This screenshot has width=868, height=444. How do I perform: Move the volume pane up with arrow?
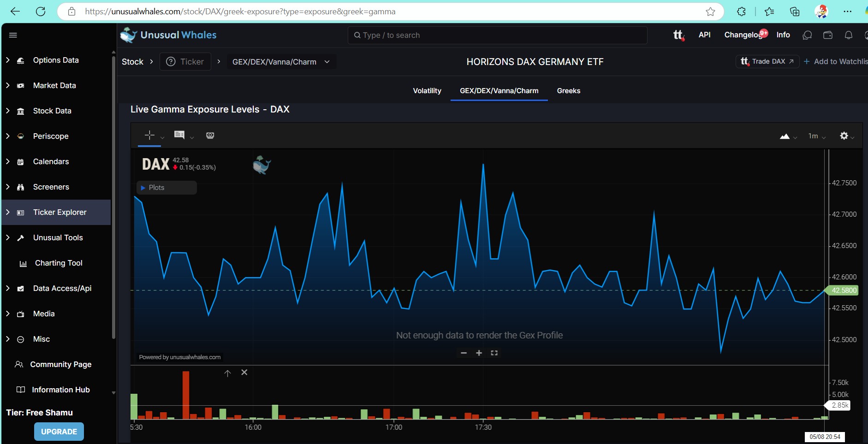227,373
